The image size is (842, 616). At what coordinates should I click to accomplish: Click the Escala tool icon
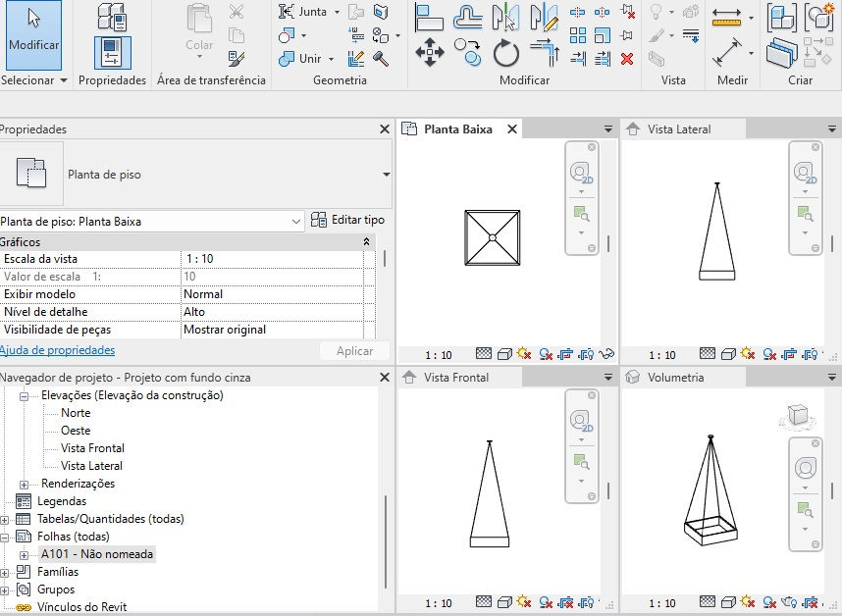pyautogui.click(x=602, y=35)
